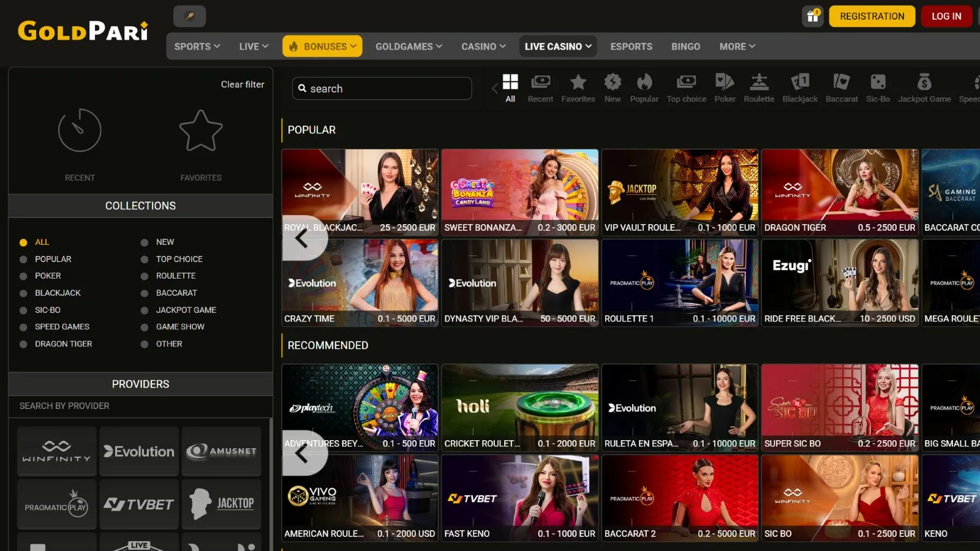Open the BINGO menu item
This screenshot has height=551, width=980.
685,47
